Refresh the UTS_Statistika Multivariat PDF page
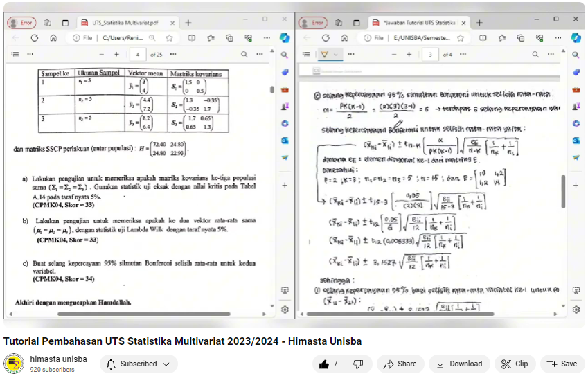The width and height of the screenshot is (588, 376). [x=34, y=38]
